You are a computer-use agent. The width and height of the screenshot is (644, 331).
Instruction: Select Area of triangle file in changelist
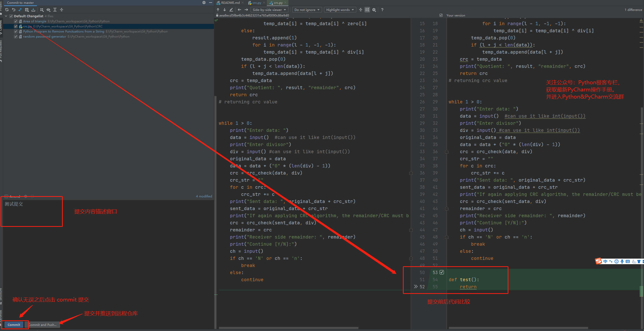coord(35,21)
